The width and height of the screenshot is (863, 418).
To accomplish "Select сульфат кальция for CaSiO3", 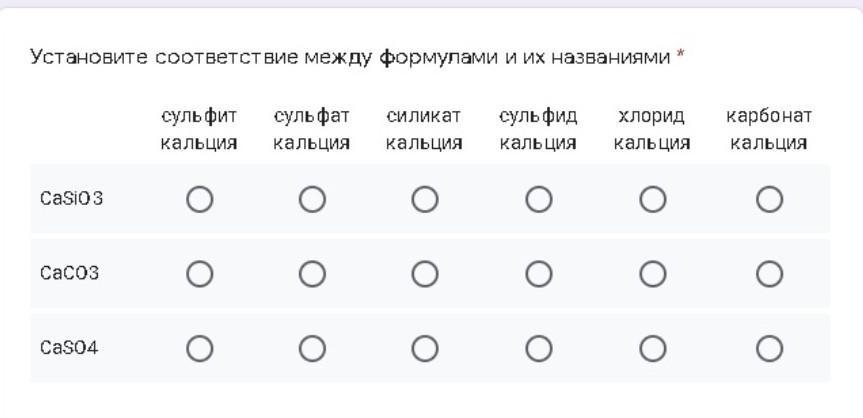I will (x=312, y=200).
